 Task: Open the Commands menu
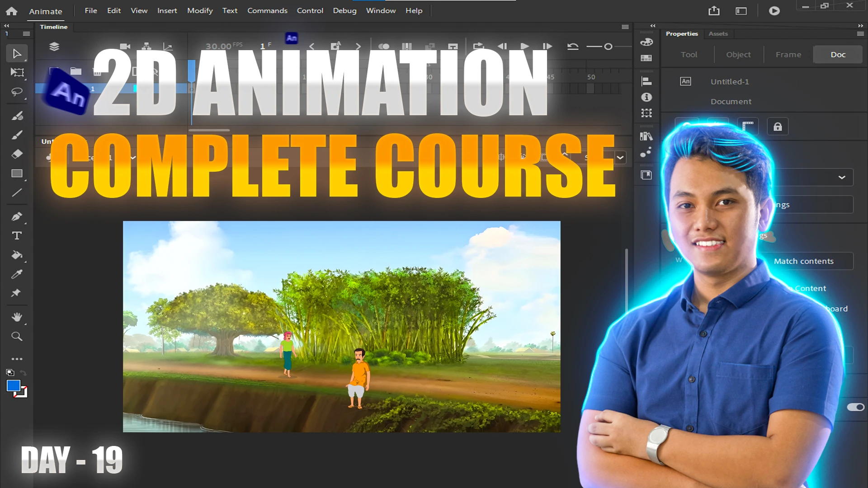point(267,10)
